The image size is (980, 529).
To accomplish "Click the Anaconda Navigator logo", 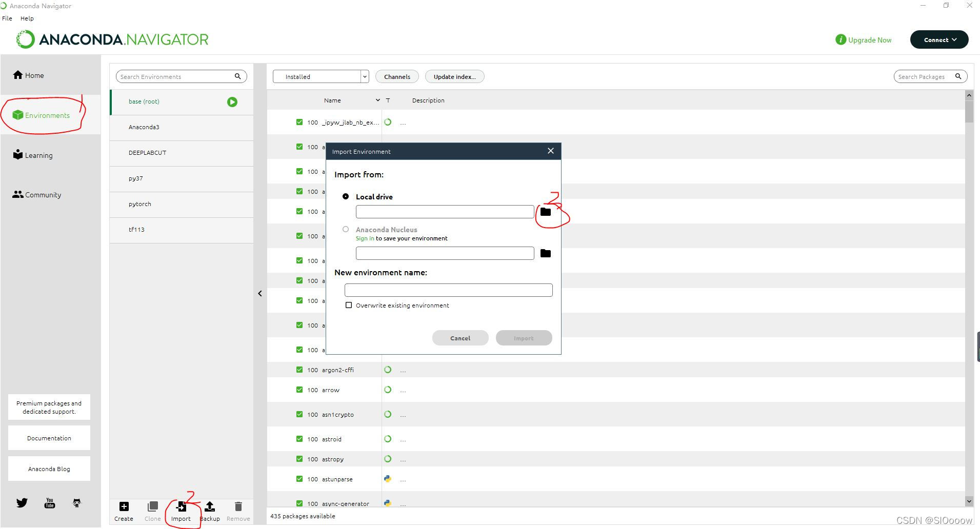I will tap(112, 39).
